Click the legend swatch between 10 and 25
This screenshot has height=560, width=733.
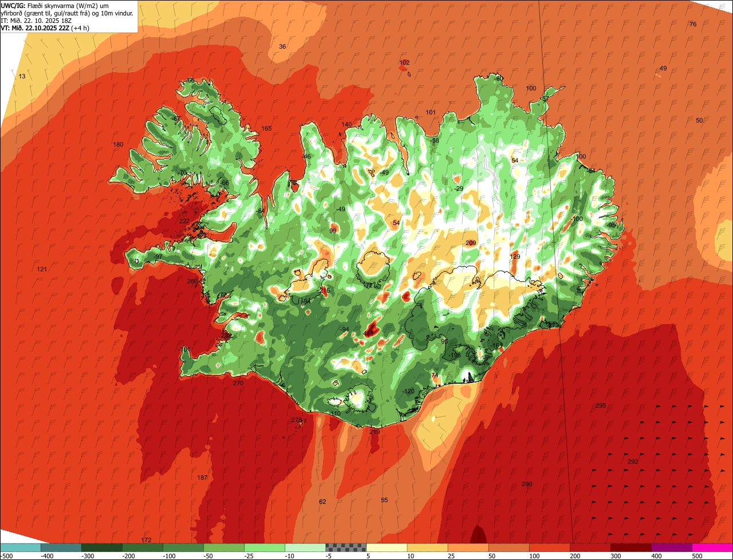(427, 547)
